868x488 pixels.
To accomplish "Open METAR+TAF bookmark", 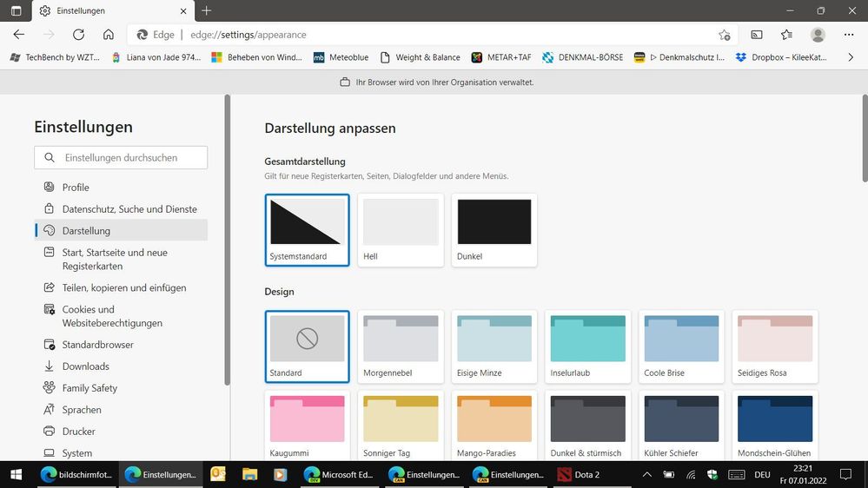I will [501, 57].
